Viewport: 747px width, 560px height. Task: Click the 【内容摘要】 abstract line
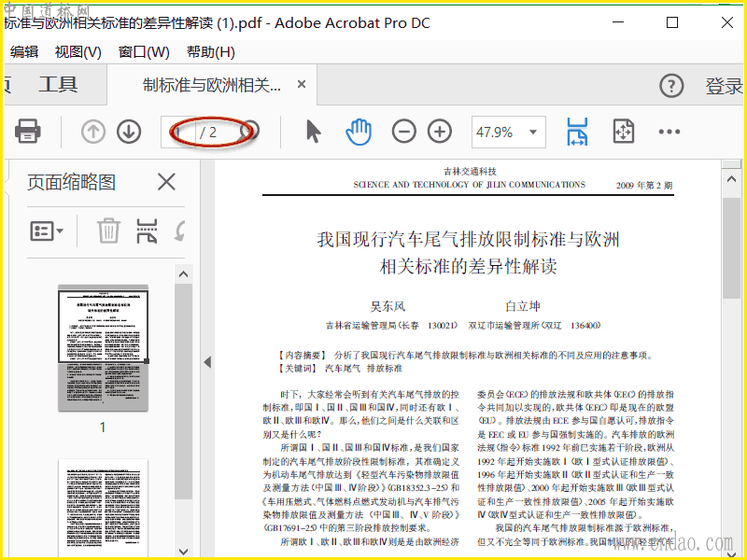pyautogui.click(x=465, y=356)
